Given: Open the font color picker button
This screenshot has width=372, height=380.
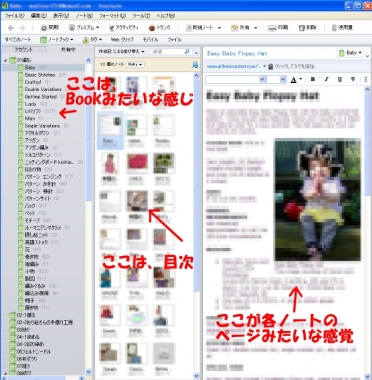Looking at the screenshot, I should 296,79.
